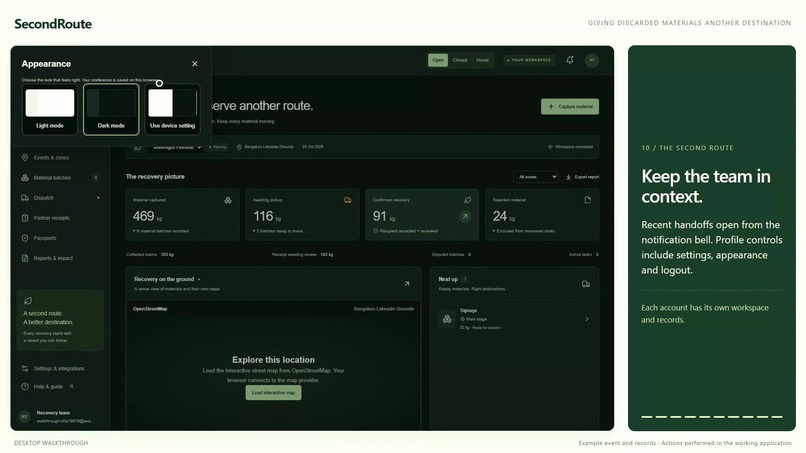806x453 pixels.
Task: Switch to the Hover tab
Action: click(482, 60)
